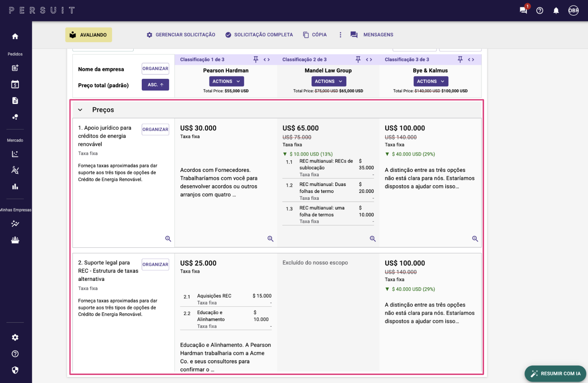The image size is (588, 383).
Task: Open Mandel Law Group ACTIONS dropdown
Action: pyautogui.click(x=328, y=81)
